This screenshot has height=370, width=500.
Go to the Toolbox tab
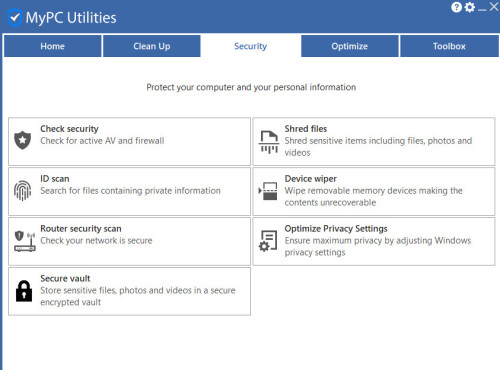tap(449, 46)
